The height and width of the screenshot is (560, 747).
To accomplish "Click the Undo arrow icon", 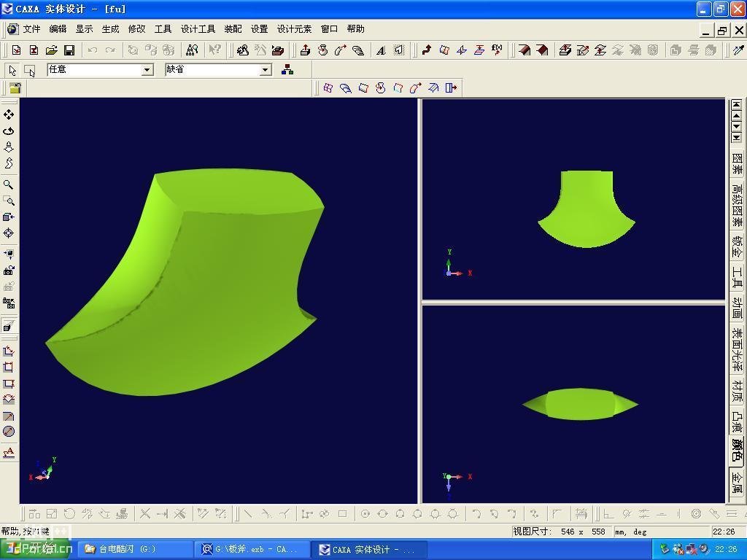I will coord(93,50).
